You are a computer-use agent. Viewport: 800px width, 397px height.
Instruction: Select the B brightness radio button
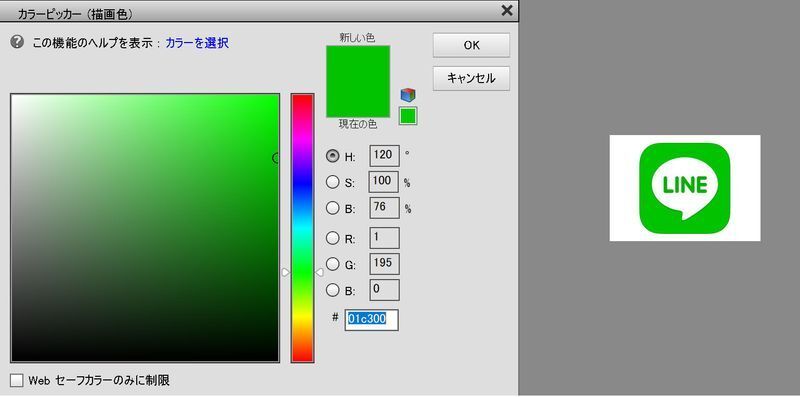coord(333,208)
